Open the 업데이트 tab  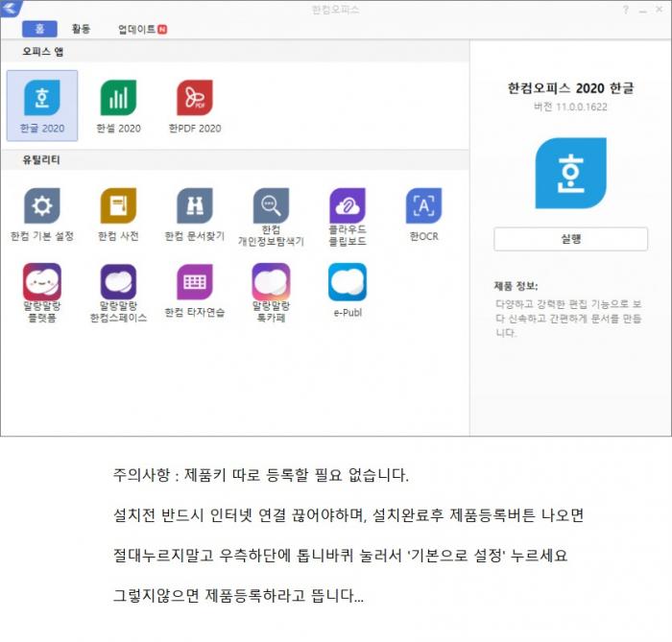[x=142, y=29]
